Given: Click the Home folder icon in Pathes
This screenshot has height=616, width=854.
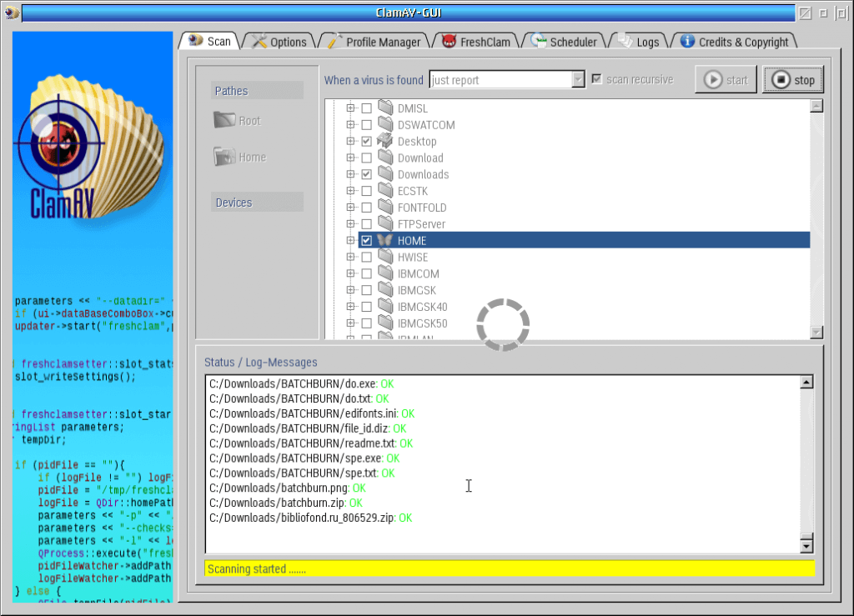Looking at the screenshot, I should click(224, 157).
